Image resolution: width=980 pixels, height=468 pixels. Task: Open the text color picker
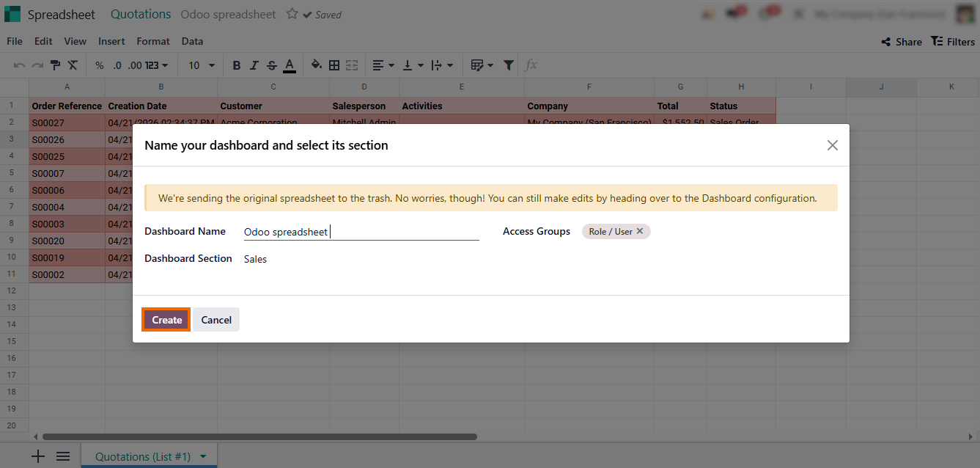[290, 65]
